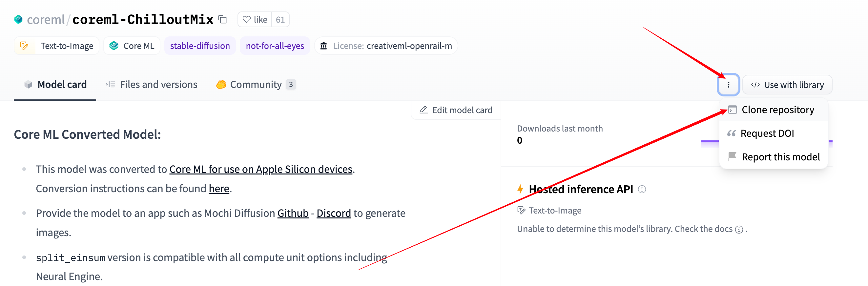The image size is (868, 286).
Task: Click the copy model name icon
Action: click(x=222, y=20)
